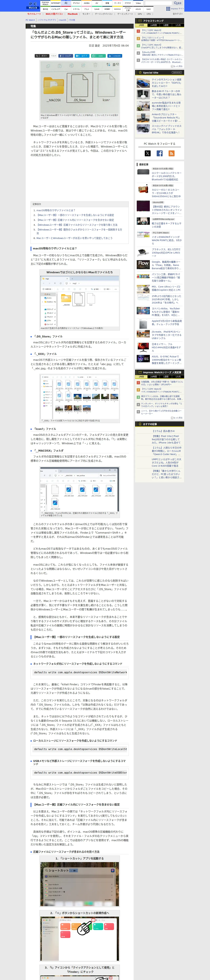Open the NUC/小型パソコン category
This screenshot has height=980, width=210.
tap(54, 14)
